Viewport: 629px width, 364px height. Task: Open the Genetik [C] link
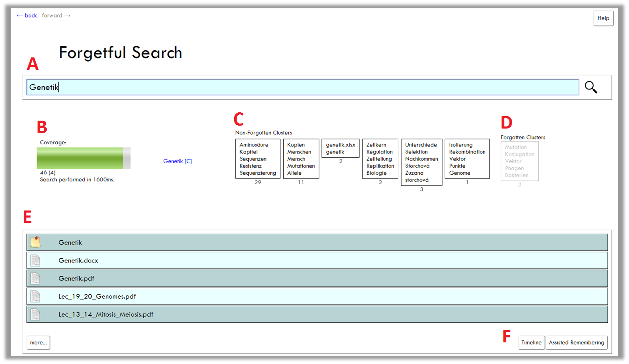coord(177,161)
